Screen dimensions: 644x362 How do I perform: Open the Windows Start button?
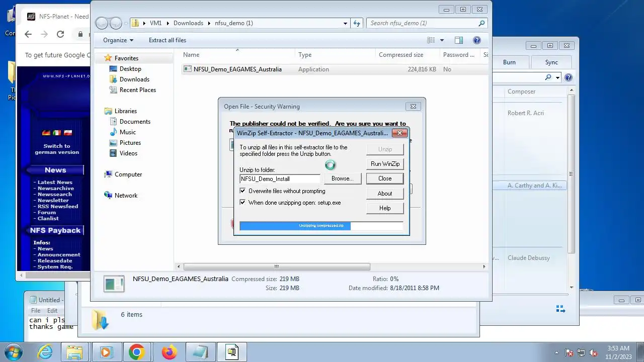coord(14,352)
